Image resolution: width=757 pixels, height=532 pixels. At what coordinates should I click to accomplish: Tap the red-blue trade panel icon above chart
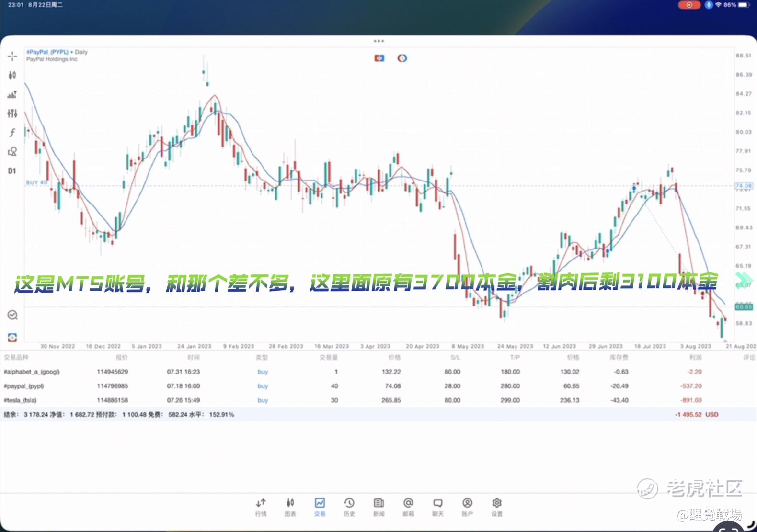[379, 58]
